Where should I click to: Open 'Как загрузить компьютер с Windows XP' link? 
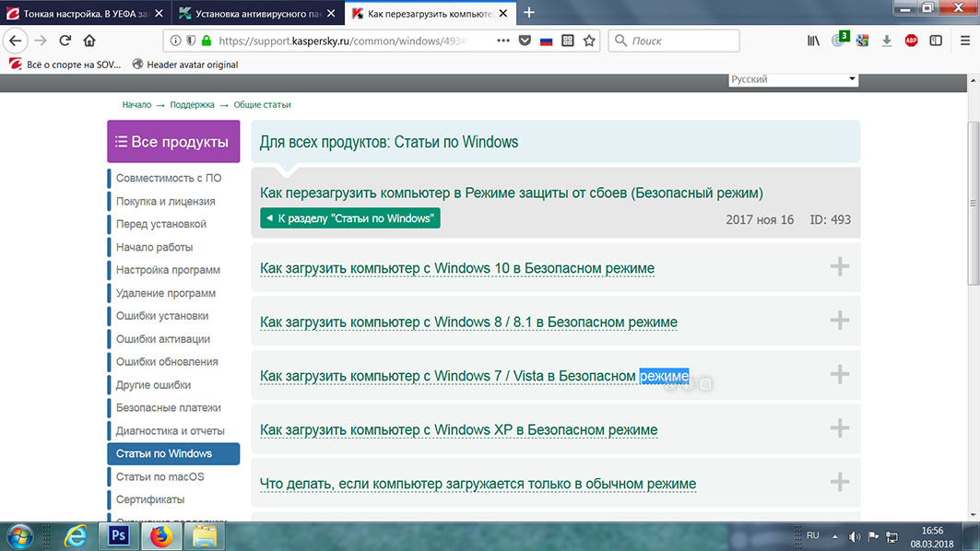click(x=458, y=429)
